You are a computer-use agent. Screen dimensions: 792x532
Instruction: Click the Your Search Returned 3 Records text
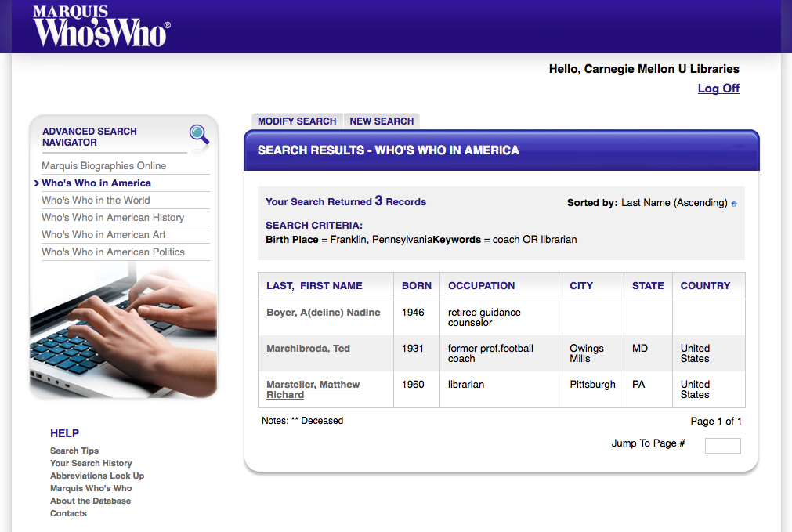(x=346, y=201)
